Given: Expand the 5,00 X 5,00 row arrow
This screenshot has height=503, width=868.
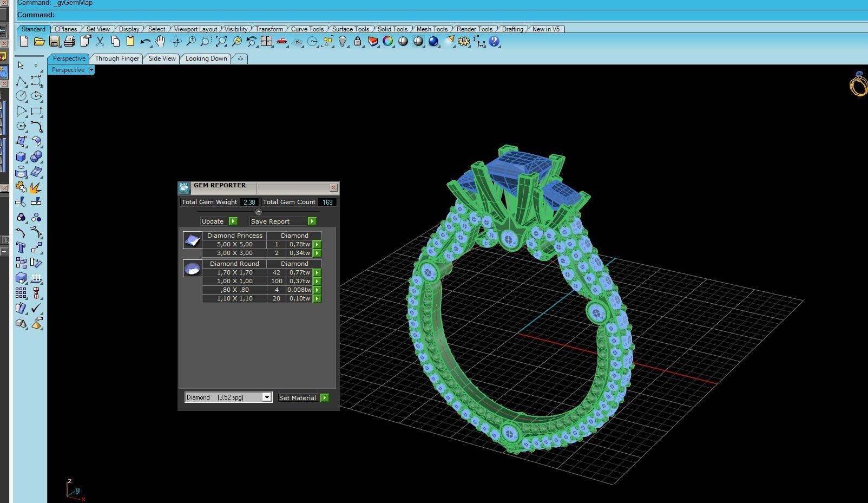Looking at the screenshot, I should tap(317, 244).
